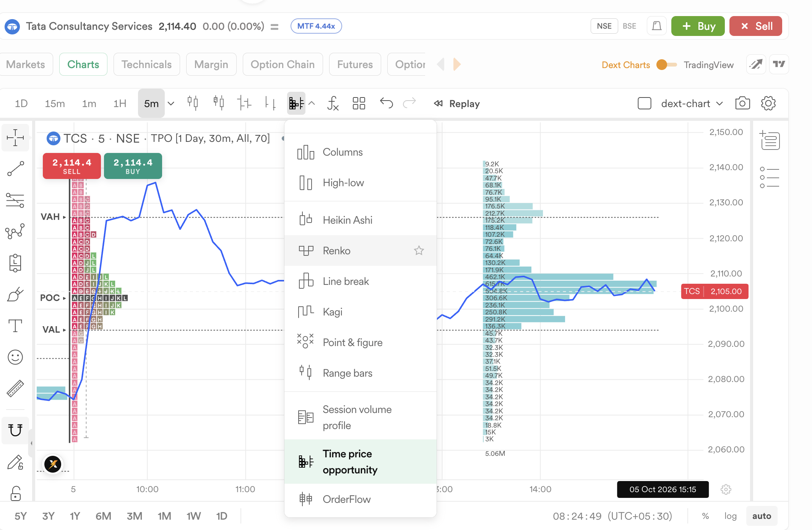Select the trend line drawing tool

point(15,169)
